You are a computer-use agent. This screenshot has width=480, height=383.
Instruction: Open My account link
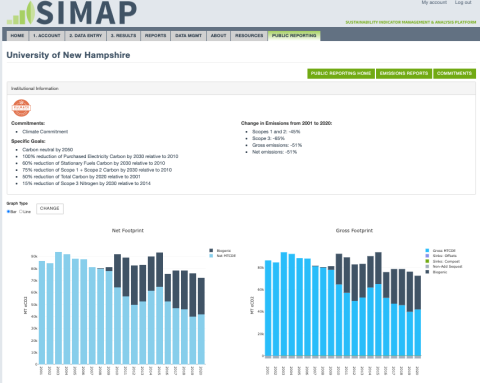point(434,2)
